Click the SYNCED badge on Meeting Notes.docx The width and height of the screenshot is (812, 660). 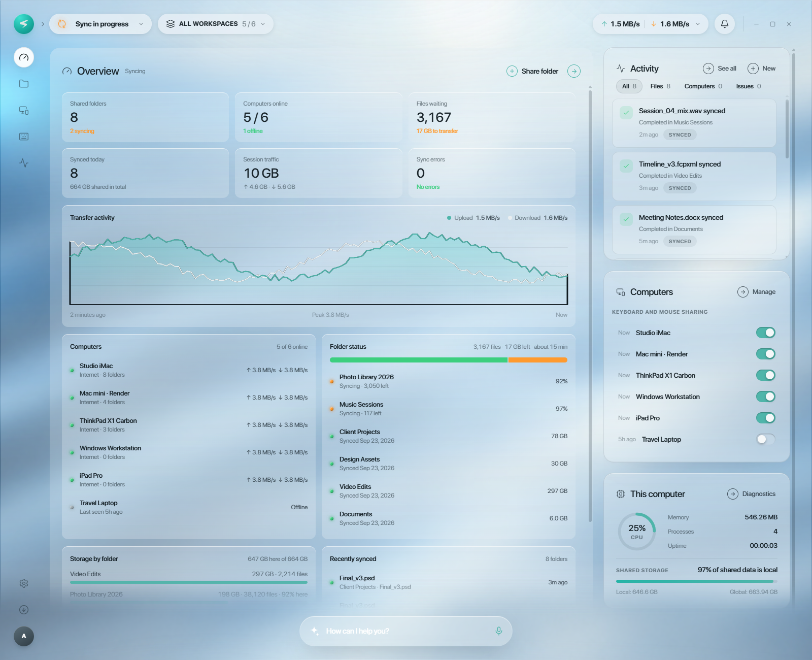680,242
